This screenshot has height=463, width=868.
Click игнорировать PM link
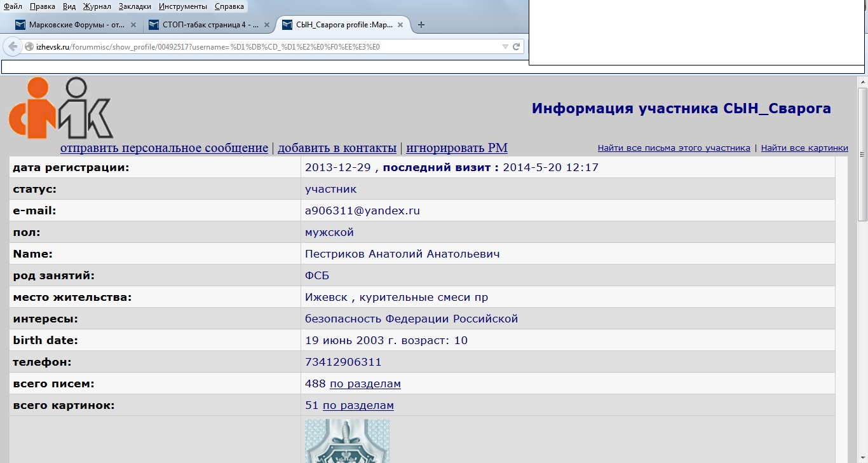[457, 148]
